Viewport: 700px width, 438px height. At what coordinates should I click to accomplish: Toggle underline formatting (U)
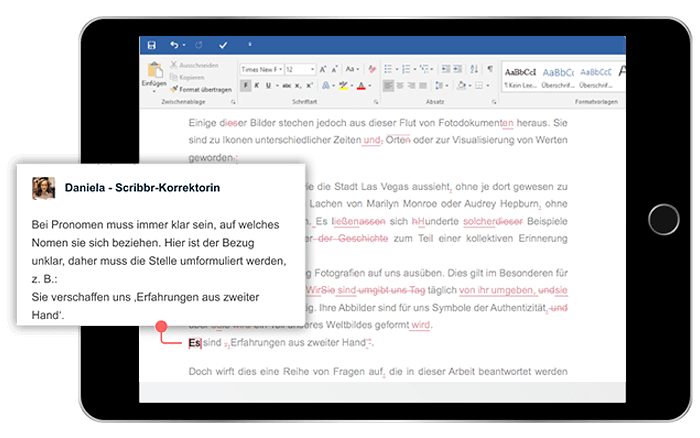pos(267,86)
